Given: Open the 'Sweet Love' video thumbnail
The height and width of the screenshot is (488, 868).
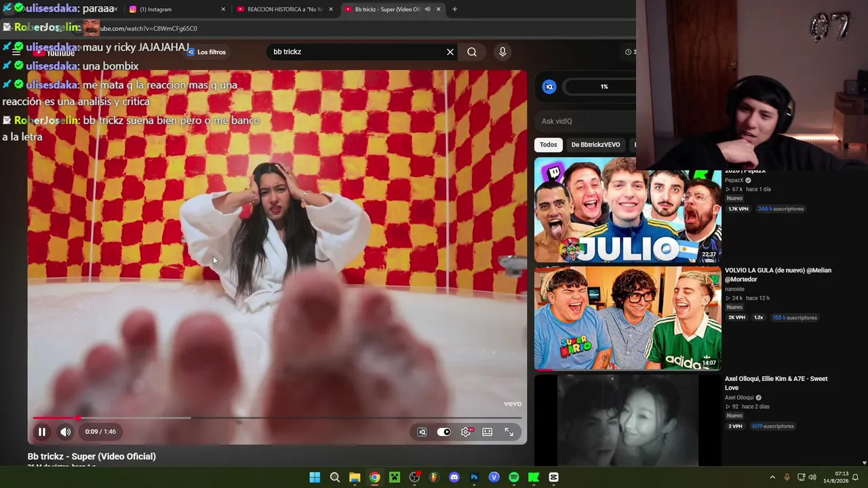Looking at the screenshot, I should pyautogui.click(x=628, y=421).
